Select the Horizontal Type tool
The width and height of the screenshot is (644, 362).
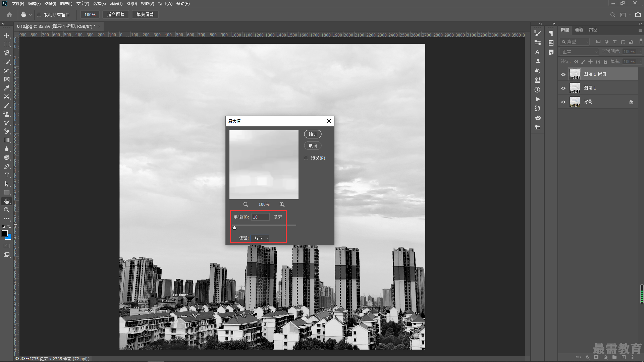(x=7, y=175)
